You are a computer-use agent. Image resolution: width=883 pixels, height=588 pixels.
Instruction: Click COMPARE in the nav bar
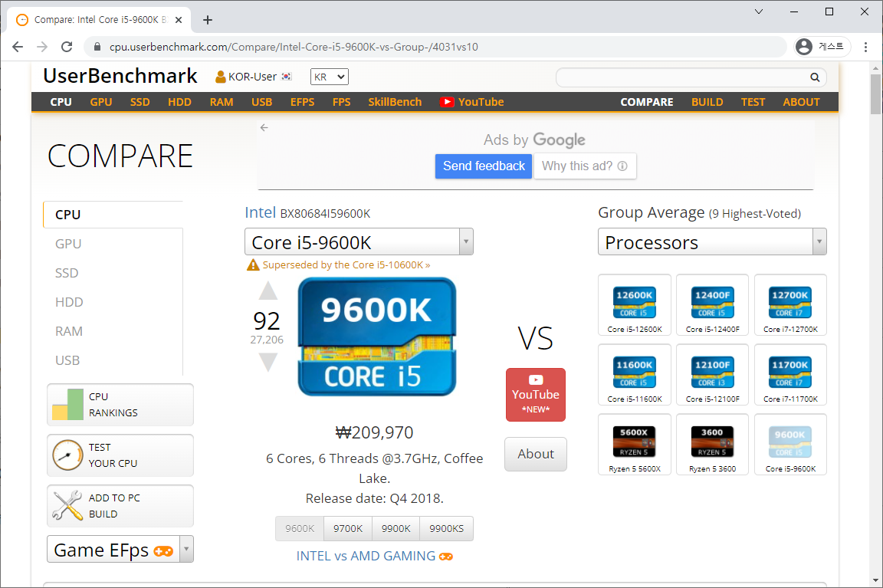point(646,102)
